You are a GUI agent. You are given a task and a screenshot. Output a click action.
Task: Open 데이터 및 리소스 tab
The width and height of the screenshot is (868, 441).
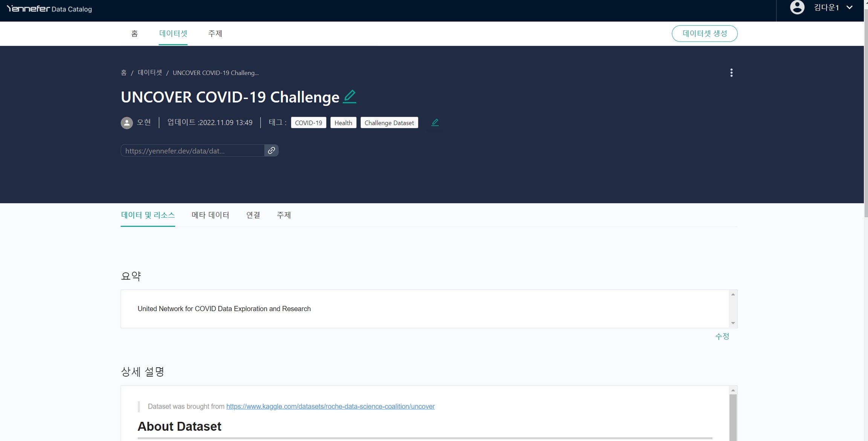(148, 215)
